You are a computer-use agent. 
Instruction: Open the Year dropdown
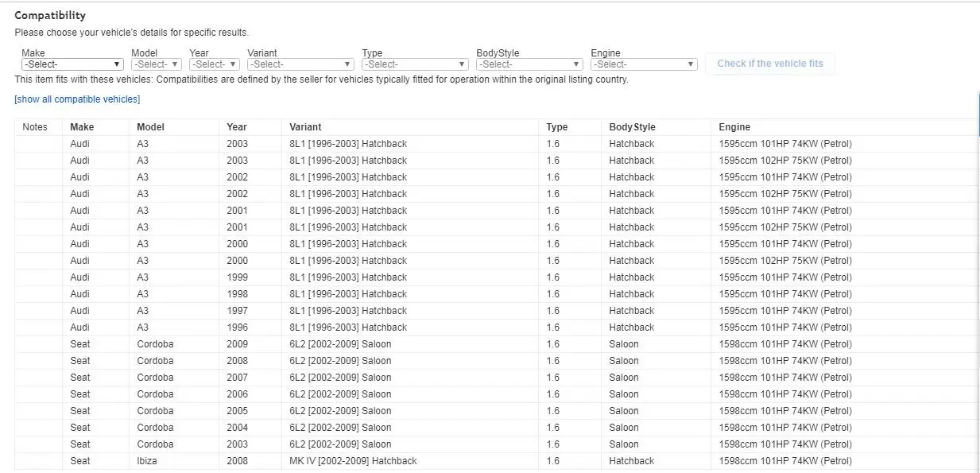point(214,64)
